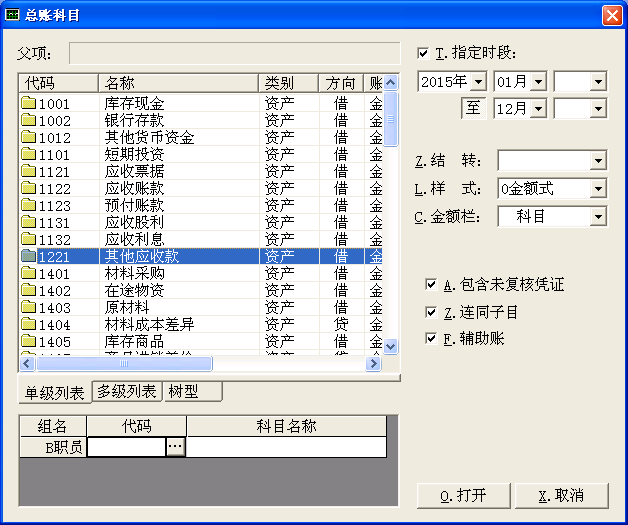Click the scroll left arrow of account list
628x525 pixels.
click(27, 363)
